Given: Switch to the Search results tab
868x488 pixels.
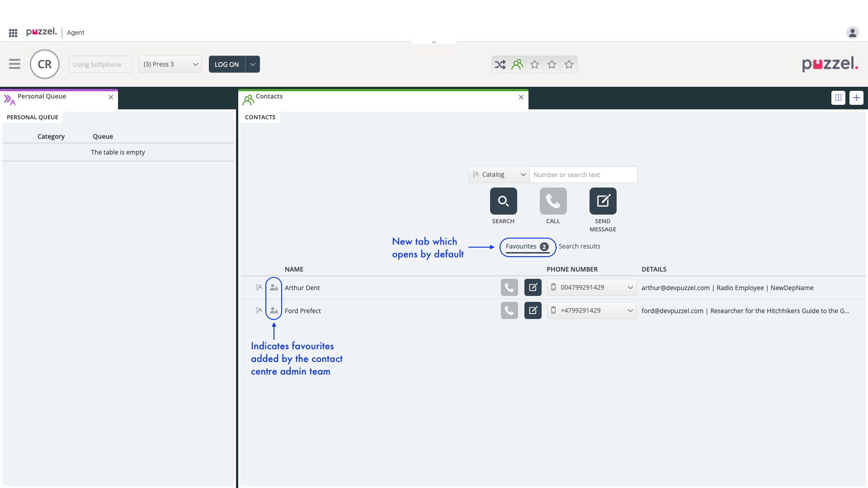Looking at the screenshot, I should (579, 246).
